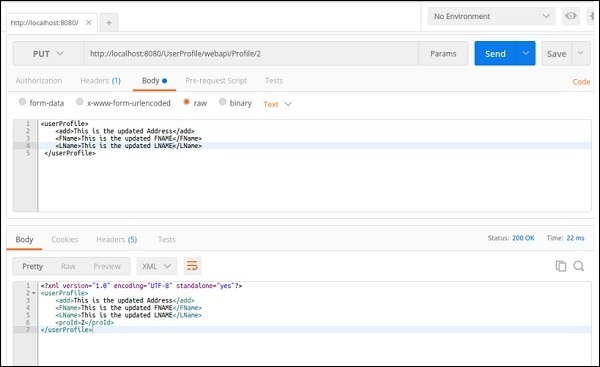The height and width of the screenshot is (367, 600).
Task: Open the Send button dropdown arrow
Action: click(x=526, y=53)
